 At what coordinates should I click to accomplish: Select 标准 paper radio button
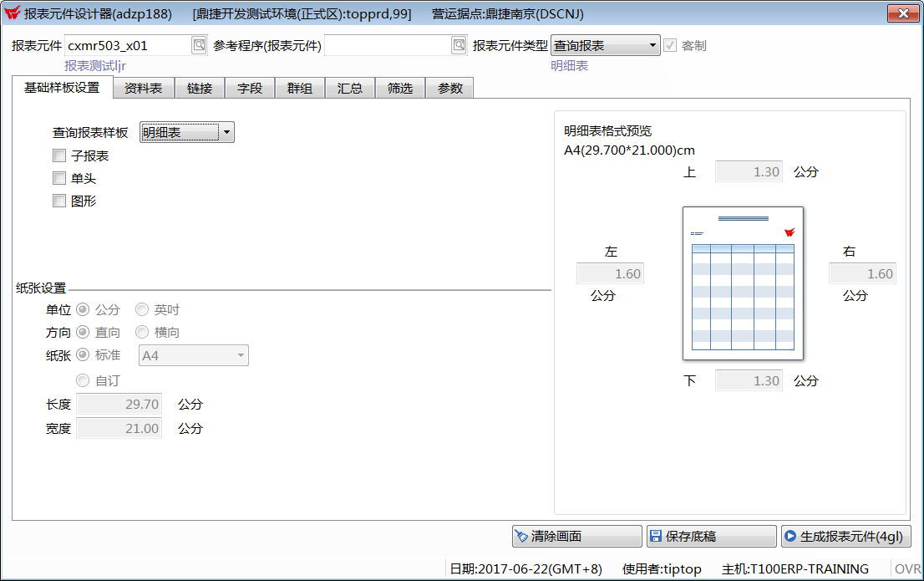tap(83, 355)
